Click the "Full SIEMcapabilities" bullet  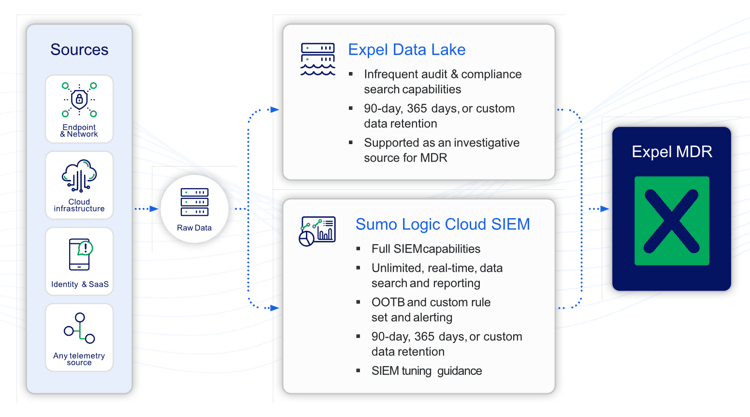pyautogui.click(x=426, y=249)
